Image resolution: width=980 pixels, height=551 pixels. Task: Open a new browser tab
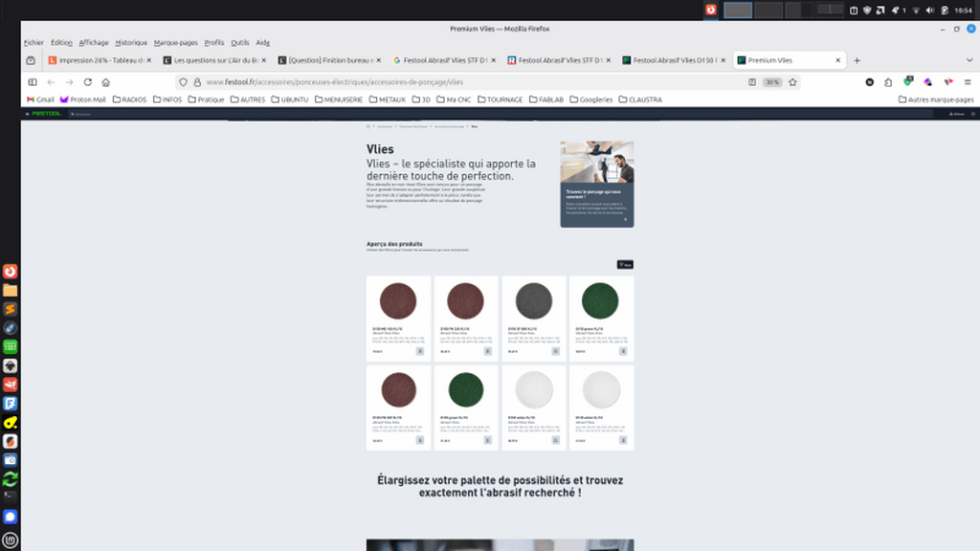coord(857,60)
